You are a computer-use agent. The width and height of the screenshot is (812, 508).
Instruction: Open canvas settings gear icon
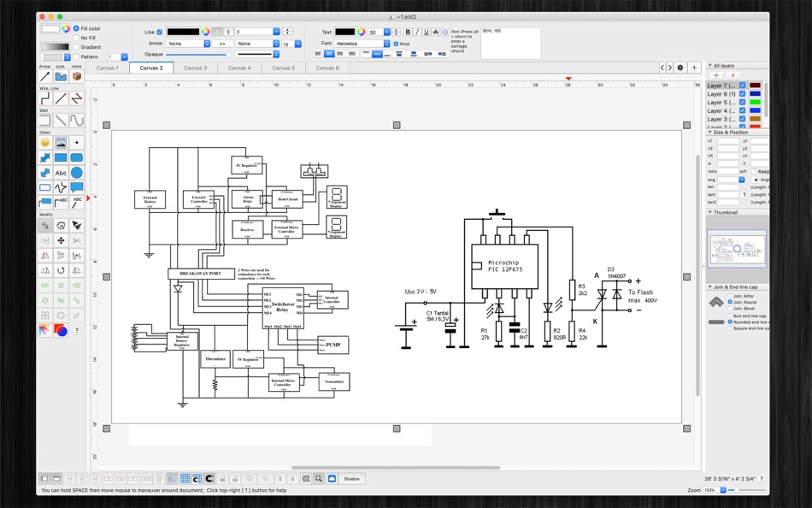pos(680,68)
